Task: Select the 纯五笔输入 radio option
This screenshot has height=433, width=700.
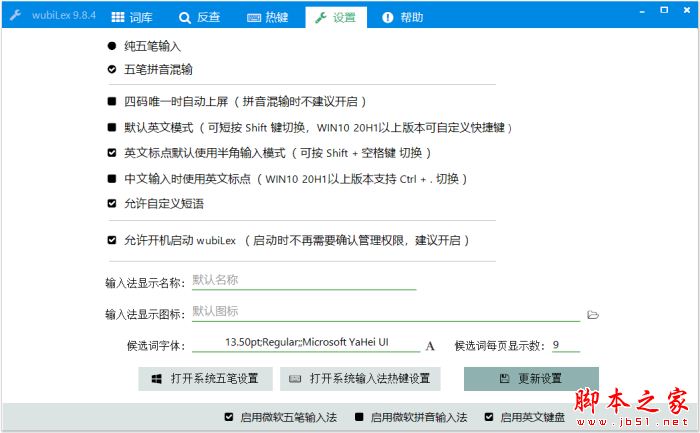Action: point(112,46)
